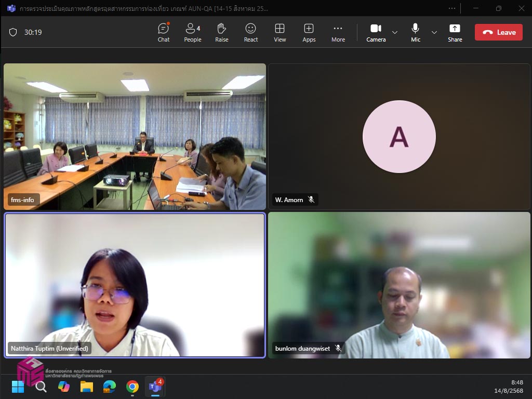Expand the Camera options dropdown arrow
Image resolution: width=532 pixels, height=399 pixels.
(395, 32)
